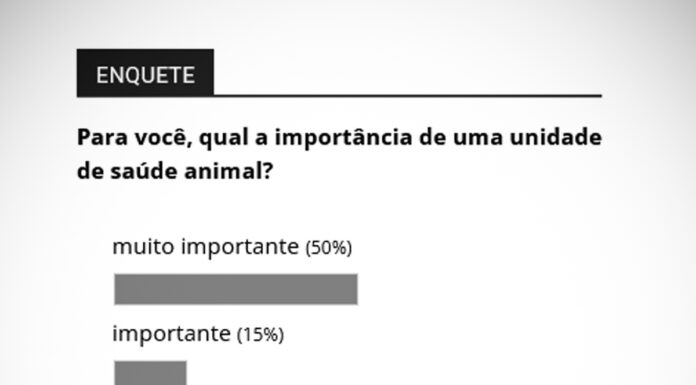Click the 'de saúde animal?' text line
The image size is (696, 385).
[x=174, y=171]
